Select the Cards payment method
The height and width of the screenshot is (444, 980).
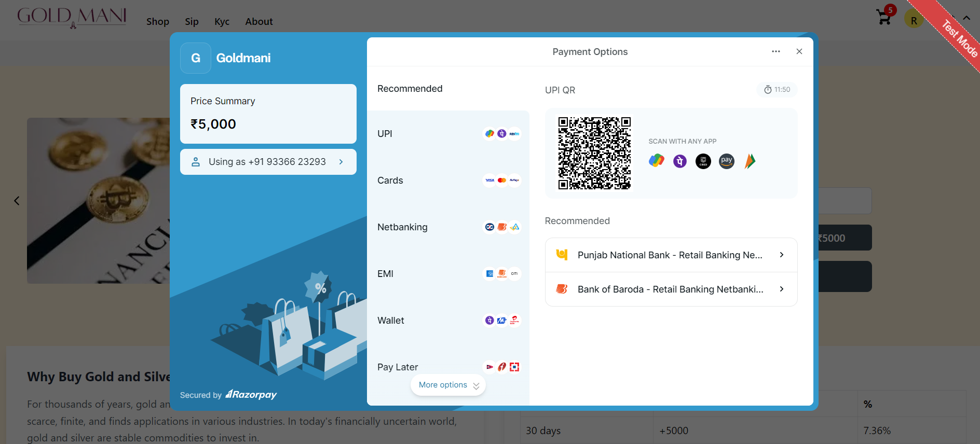pyautogui.click(x=448, y=181)
